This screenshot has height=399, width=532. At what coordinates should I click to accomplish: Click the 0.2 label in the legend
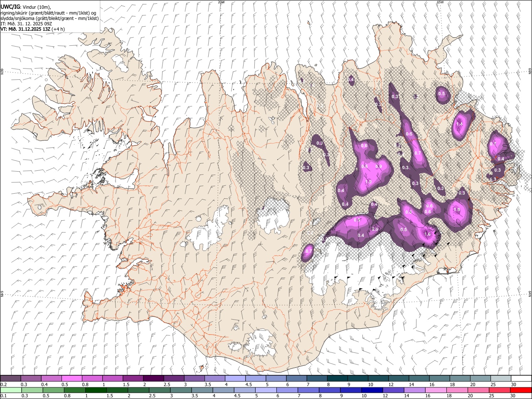click(3, 384)
